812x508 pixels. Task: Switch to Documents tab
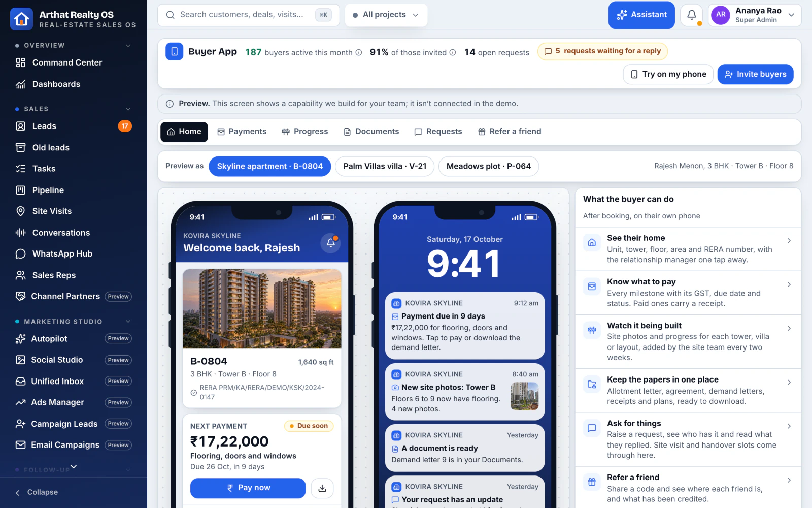point(371,132)
